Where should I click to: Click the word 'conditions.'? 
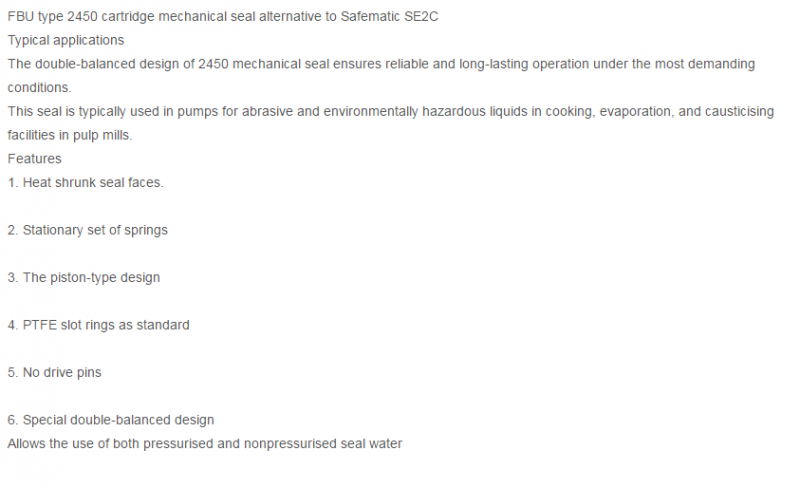39,88
